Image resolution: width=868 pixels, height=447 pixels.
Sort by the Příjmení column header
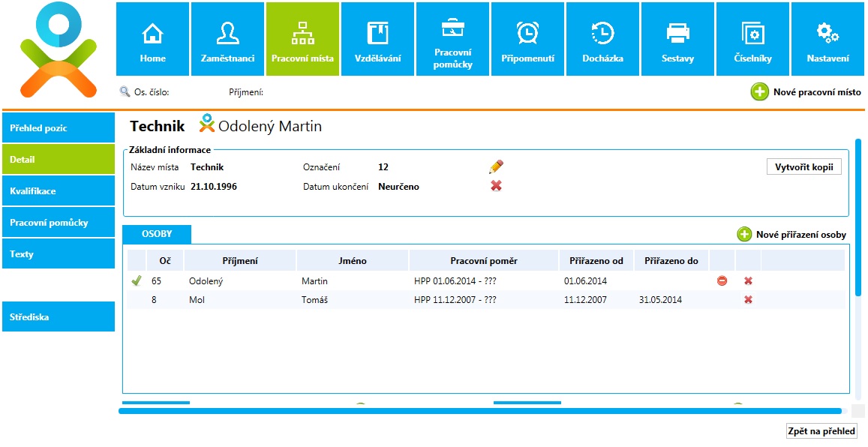click(x=240, y=261)
